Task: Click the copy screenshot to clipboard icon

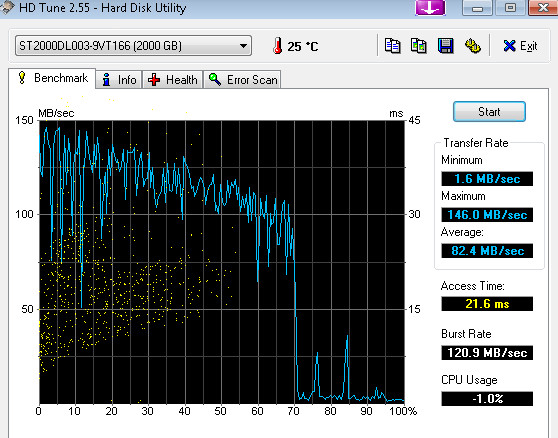Action: [x=418, y=46]
